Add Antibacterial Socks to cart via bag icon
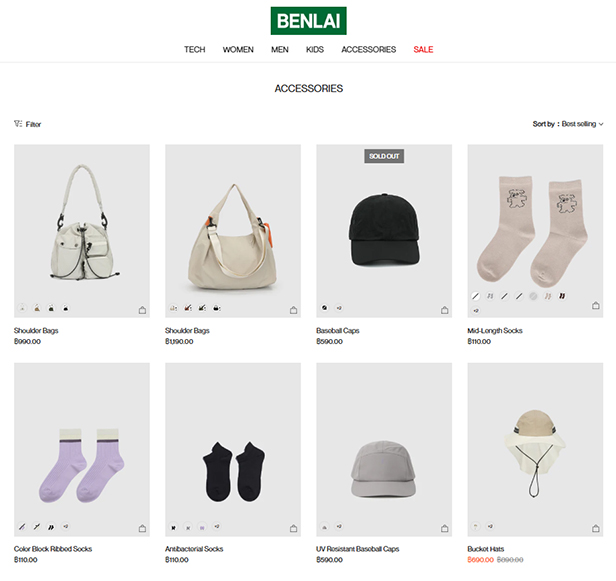The image size is (616, 581). pyautogui.click(x=293, y=528)
